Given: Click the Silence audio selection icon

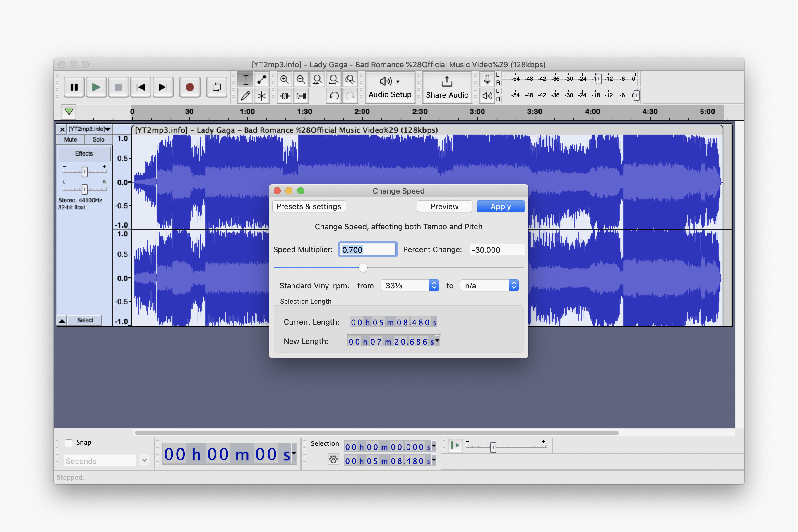Looking at the screenshot, I should [x=301, y=96].
